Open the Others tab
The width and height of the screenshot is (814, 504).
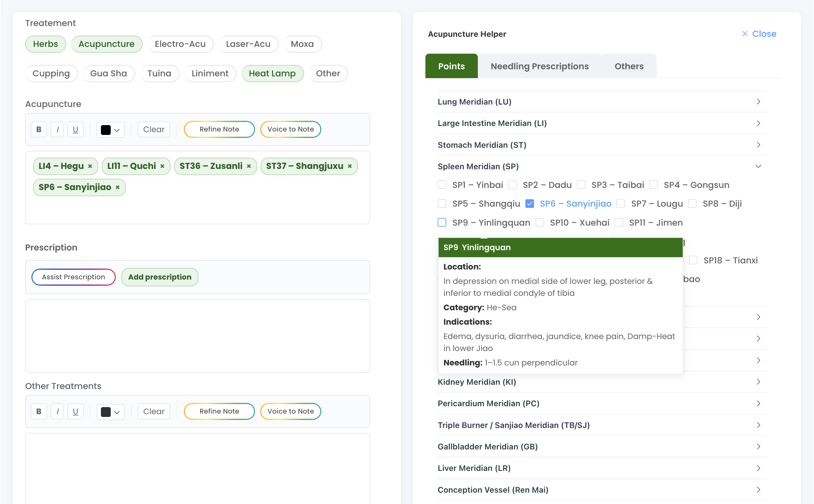628,66
